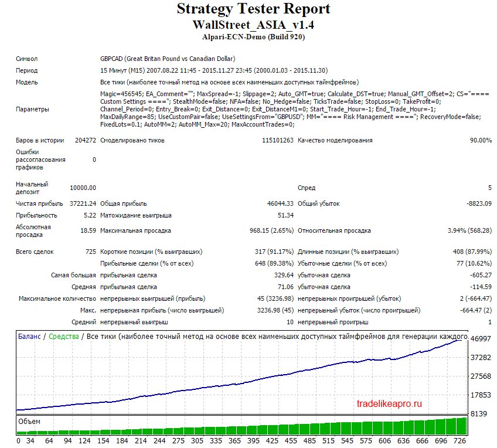
Task: Click the green volume bars histogram
Action: (242, 426)
